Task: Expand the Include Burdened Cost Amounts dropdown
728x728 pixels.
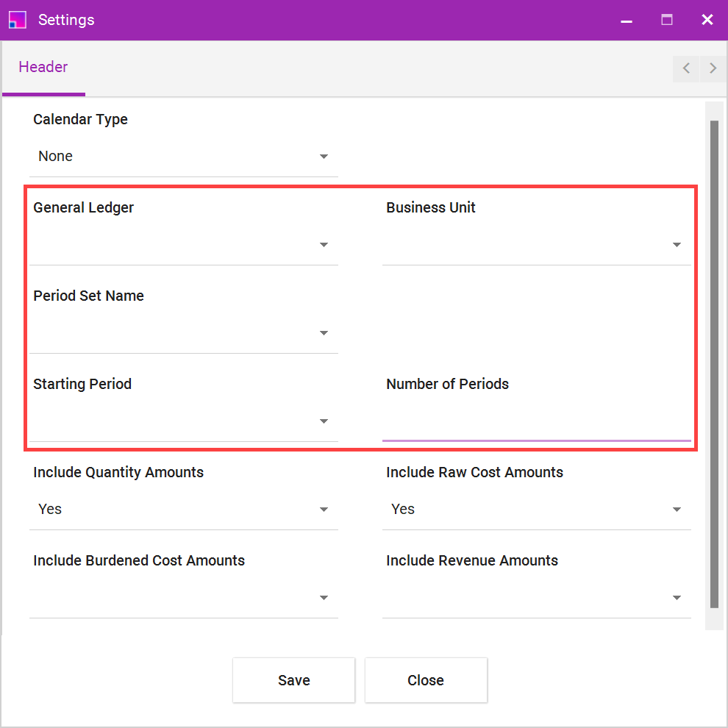Action: pos(183,598)
